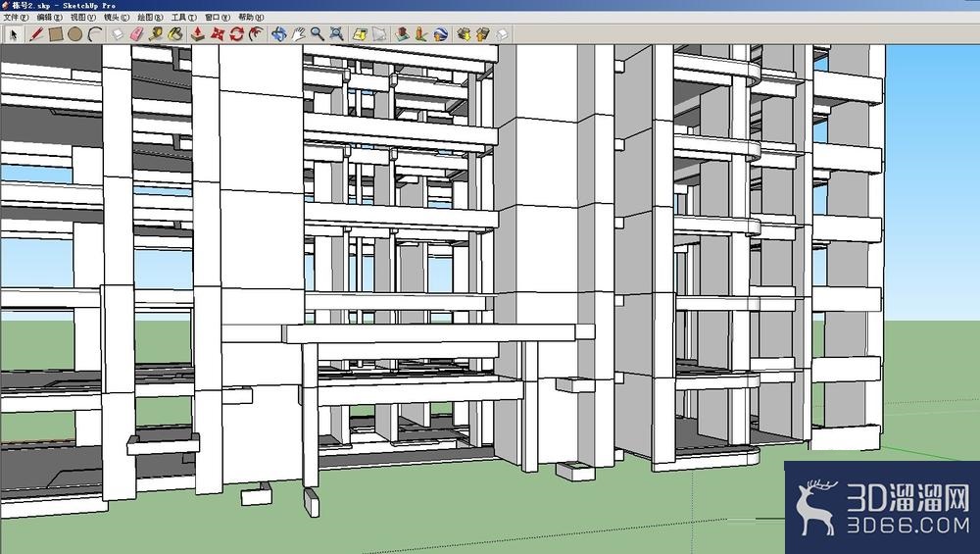The width and height of the screenshot is (980, 554).
Task: Open the 窗口(W) menu
Action: (219, 18)
